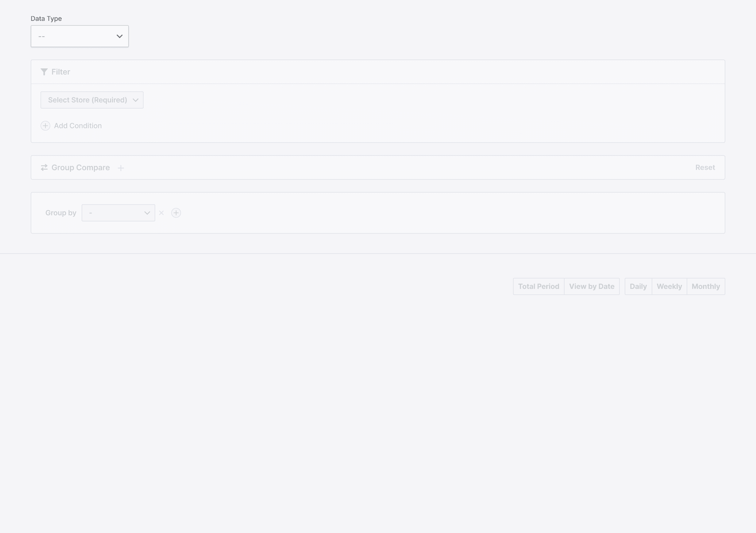The image size is (756, 533).
Task: Click the Group Compare header label
Action: click(80, 167)
